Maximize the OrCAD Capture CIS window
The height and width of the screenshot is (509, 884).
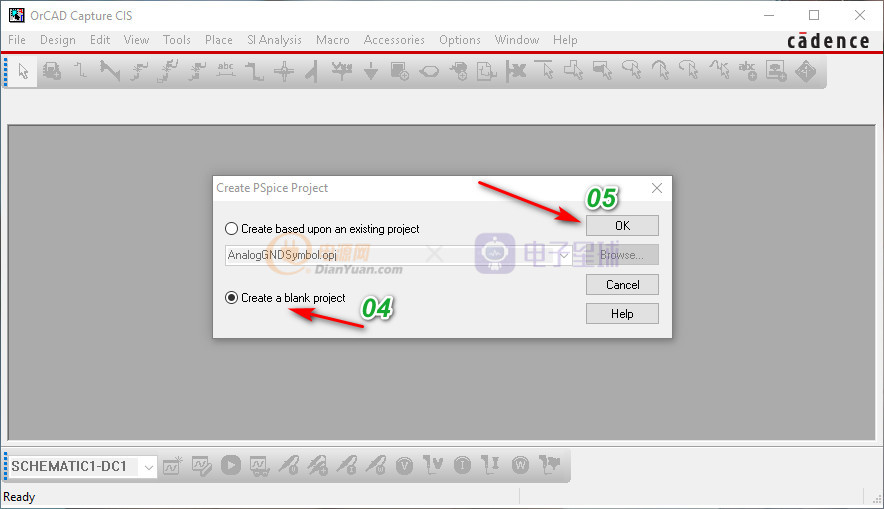tap(814, 15)
